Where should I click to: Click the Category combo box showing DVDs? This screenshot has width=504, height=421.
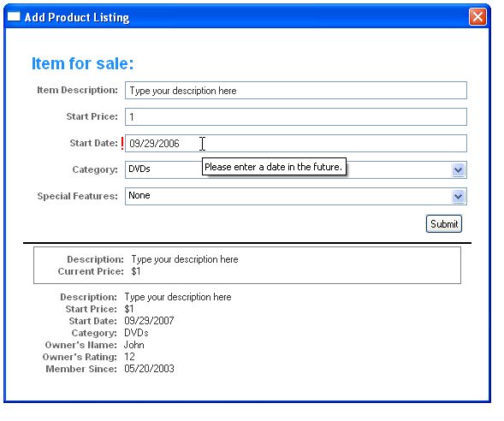tap(296, 169)
